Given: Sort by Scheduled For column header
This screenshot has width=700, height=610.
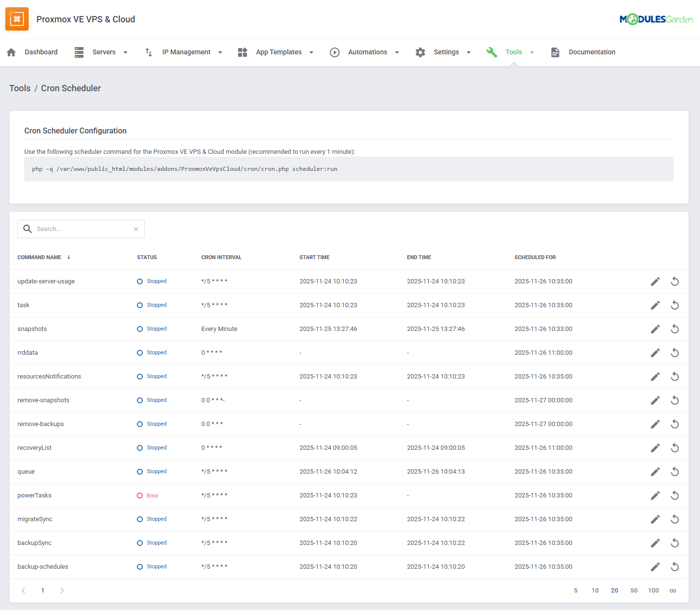Looking at the screenshot, I should 535,257.
